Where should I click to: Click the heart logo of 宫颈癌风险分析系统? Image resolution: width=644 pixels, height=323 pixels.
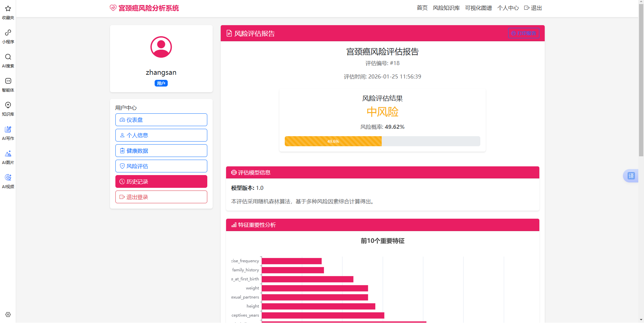[x=113, y=8]
